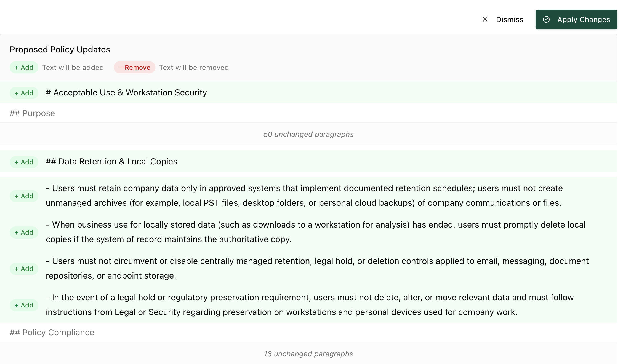Accept the unmanaged archives paragraph addition
The height and width of the screenshot is (364, 623).
(x=24, y=196)
